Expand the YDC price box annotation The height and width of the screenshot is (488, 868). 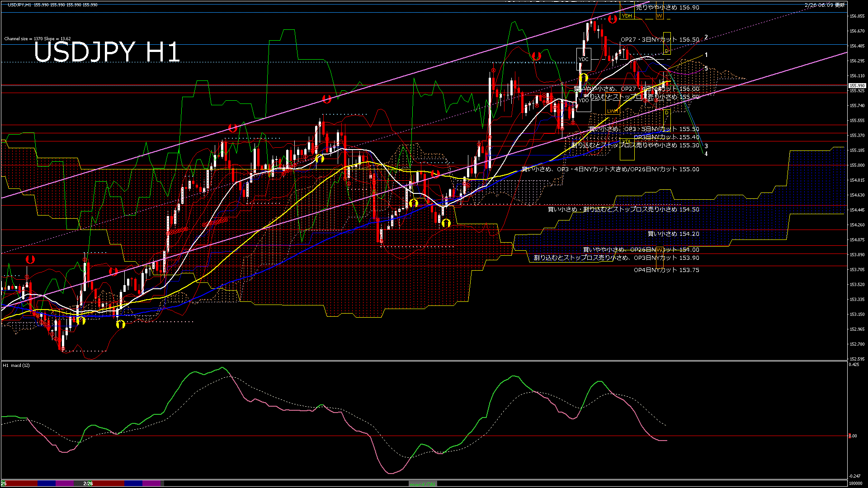point(584,59)
